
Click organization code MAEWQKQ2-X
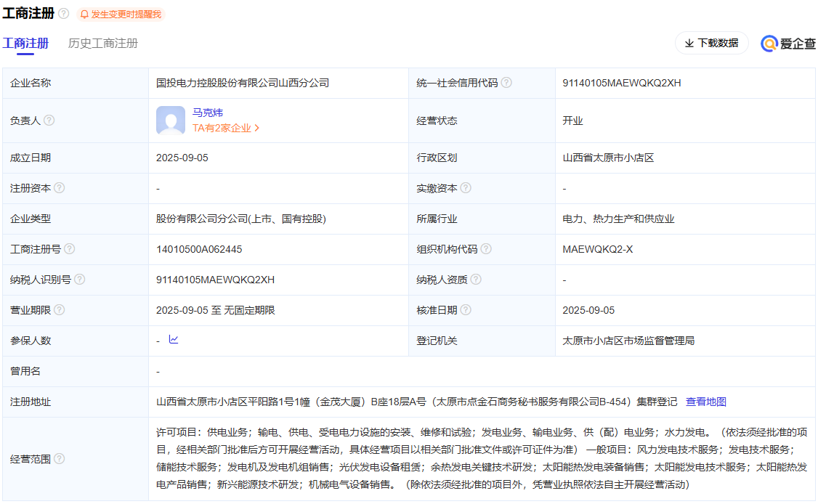pyautogui.click(x=597, y=249)
